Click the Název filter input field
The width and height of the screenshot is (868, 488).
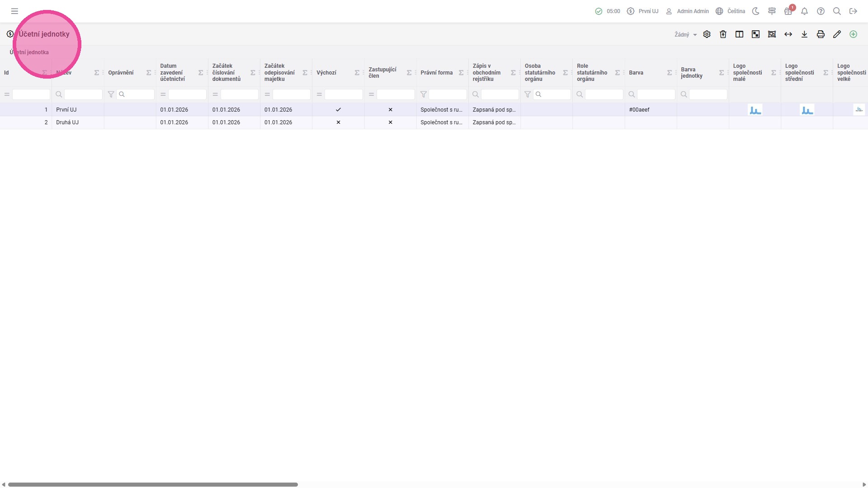pyautogui.click(x=83, y=94)
